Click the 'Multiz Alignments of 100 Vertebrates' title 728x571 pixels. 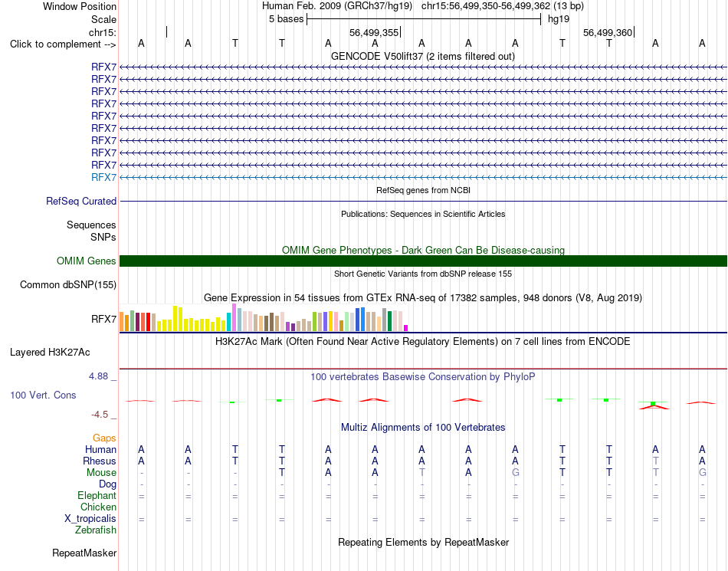423,428
